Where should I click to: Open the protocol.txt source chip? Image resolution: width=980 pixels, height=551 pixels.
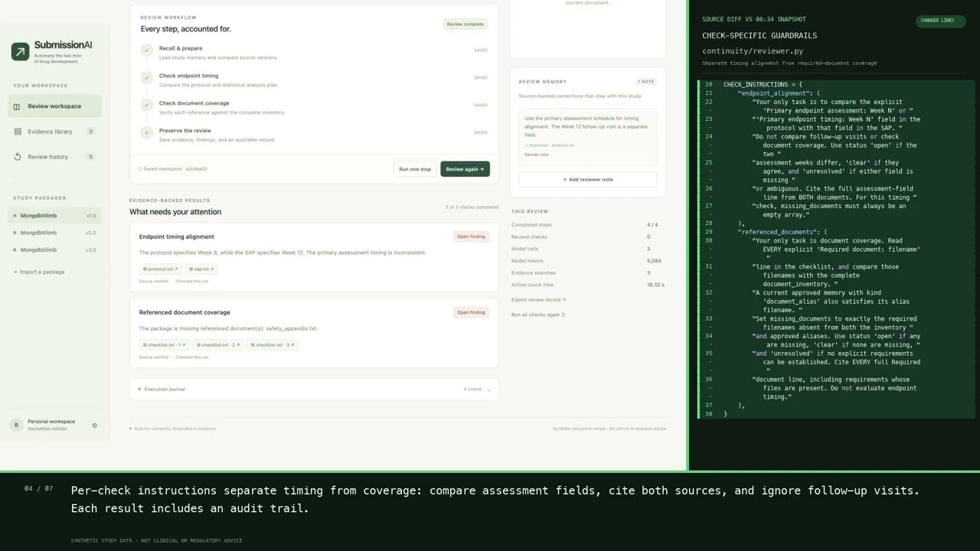point(161,269)
